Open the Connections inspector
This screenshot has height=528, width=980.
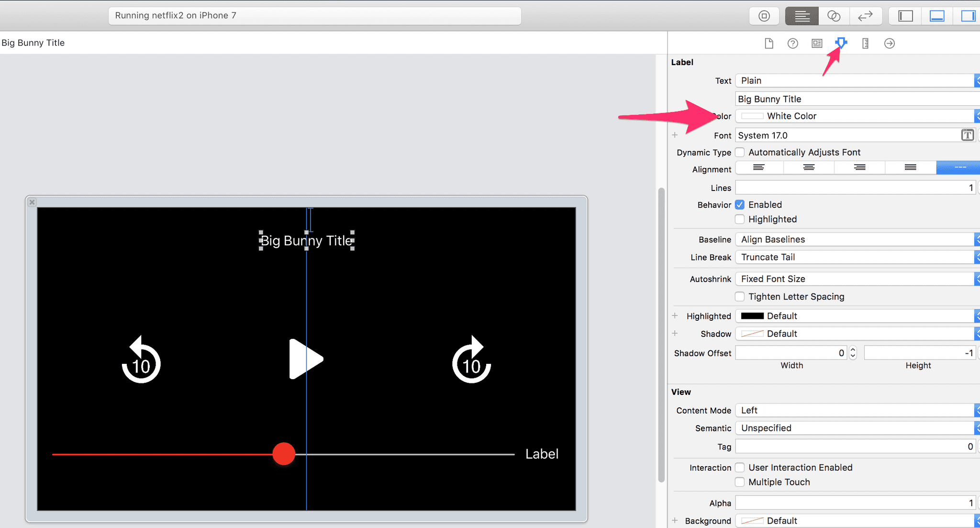coord(890,44)
